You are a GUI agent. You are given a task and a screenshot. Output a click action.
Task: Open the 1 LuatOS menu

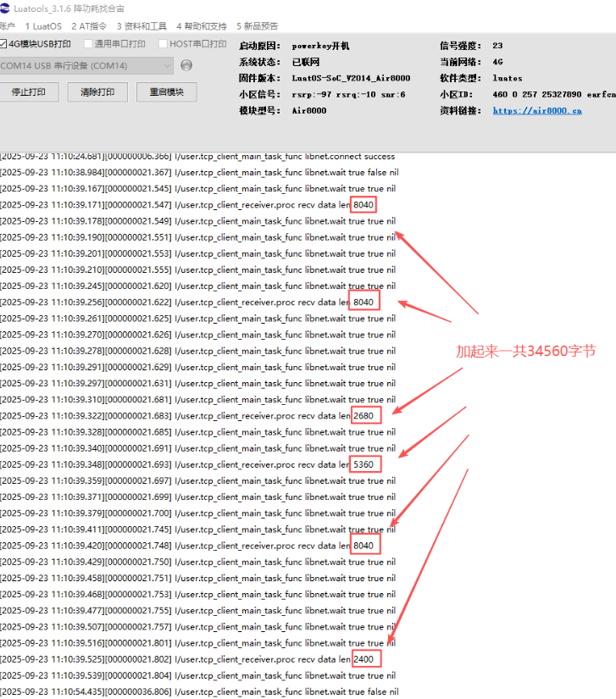pos(43,26)
